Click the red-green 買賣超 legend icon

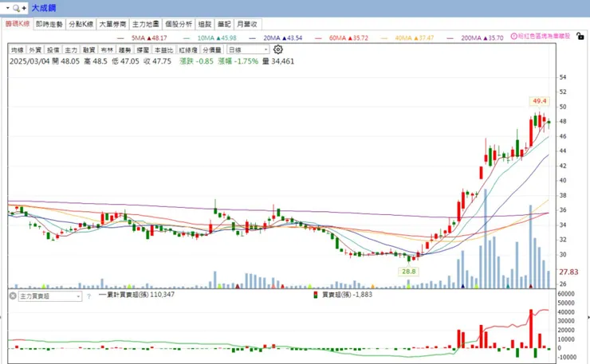(x=316, y=295)
